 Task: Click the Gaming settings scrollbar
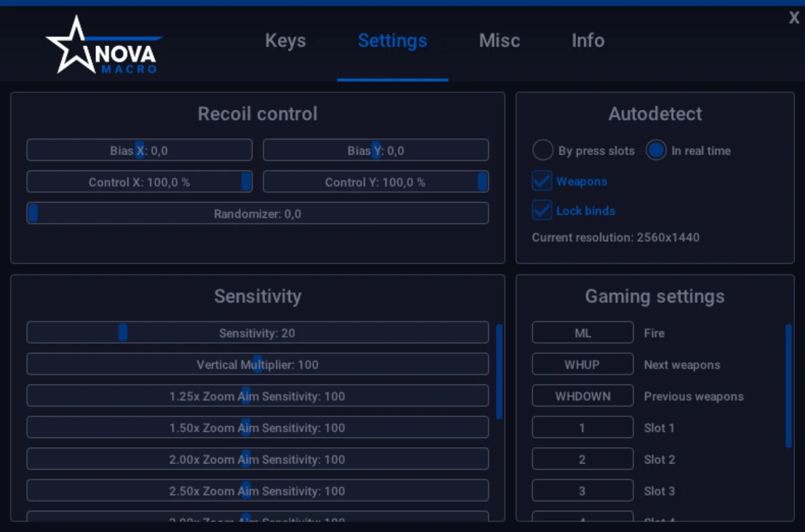pos(789,386)
